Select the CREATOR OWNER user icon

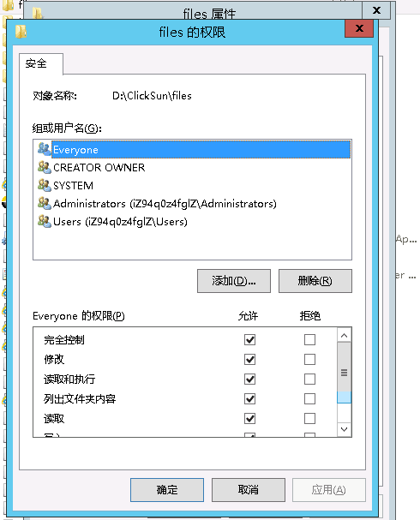click(x=44, y=167)
